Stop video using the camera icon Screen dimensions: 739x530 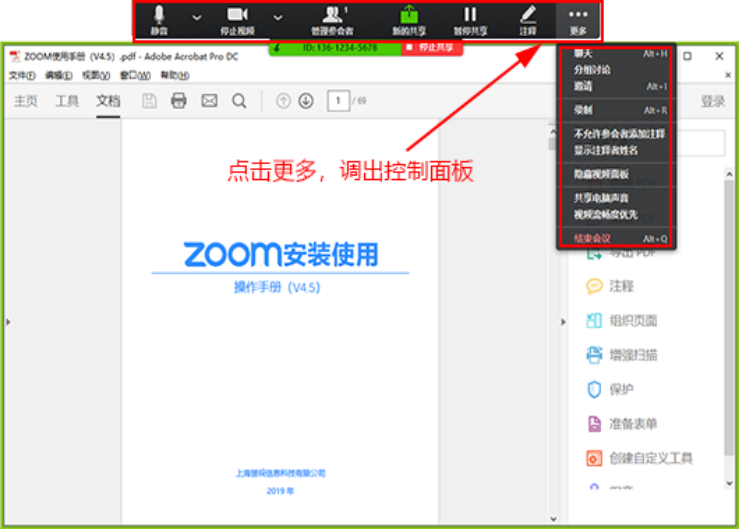238,20
